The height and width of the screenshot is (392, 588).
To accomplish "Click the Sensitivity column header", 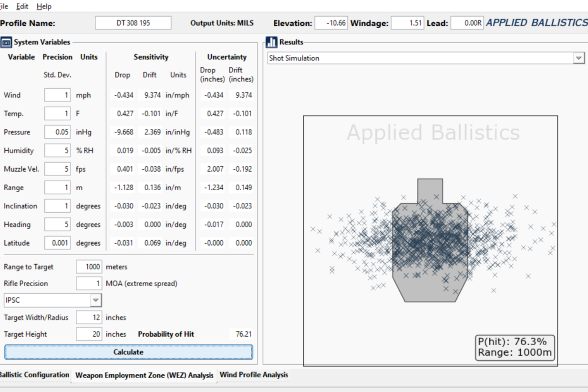I will coord(151,57).
